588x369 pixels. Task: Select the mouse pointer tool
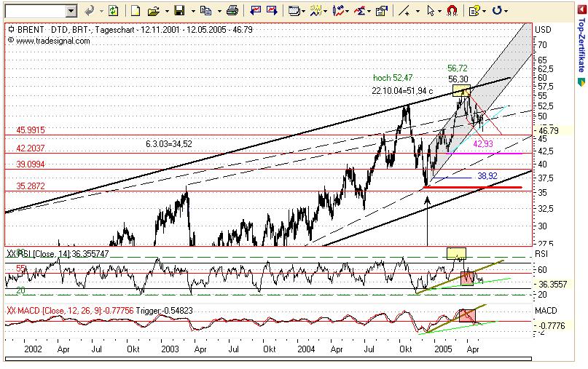(x=431, y=11)
